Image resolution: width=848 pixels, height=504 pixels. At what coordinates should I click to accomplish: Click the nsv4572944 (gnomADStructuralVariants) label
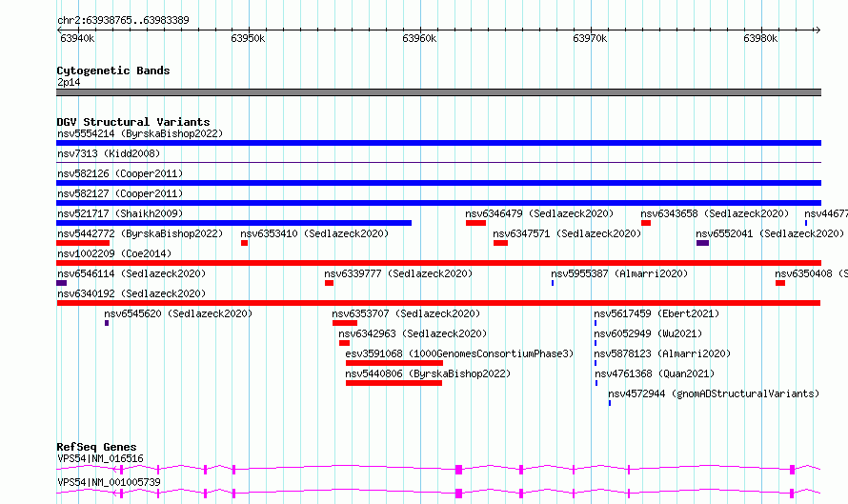[x=714, y=393]
